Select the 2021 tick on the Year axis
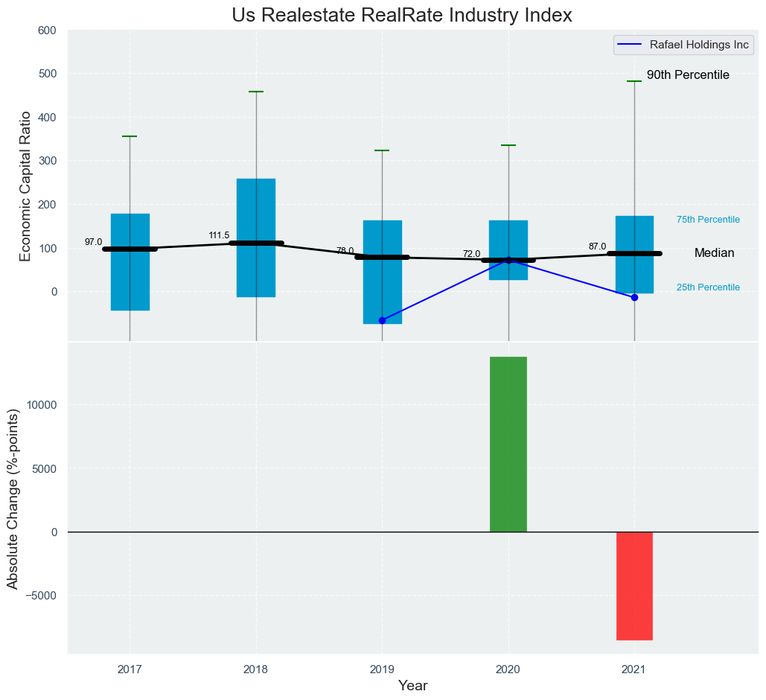This screenshot has width=766, height=700. point(634,670)
